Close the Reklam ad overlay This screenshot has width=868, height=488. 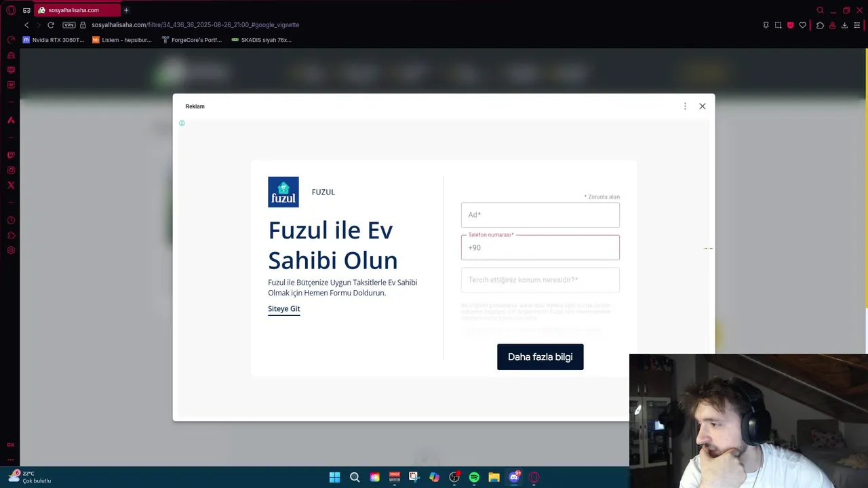point(703,106)
